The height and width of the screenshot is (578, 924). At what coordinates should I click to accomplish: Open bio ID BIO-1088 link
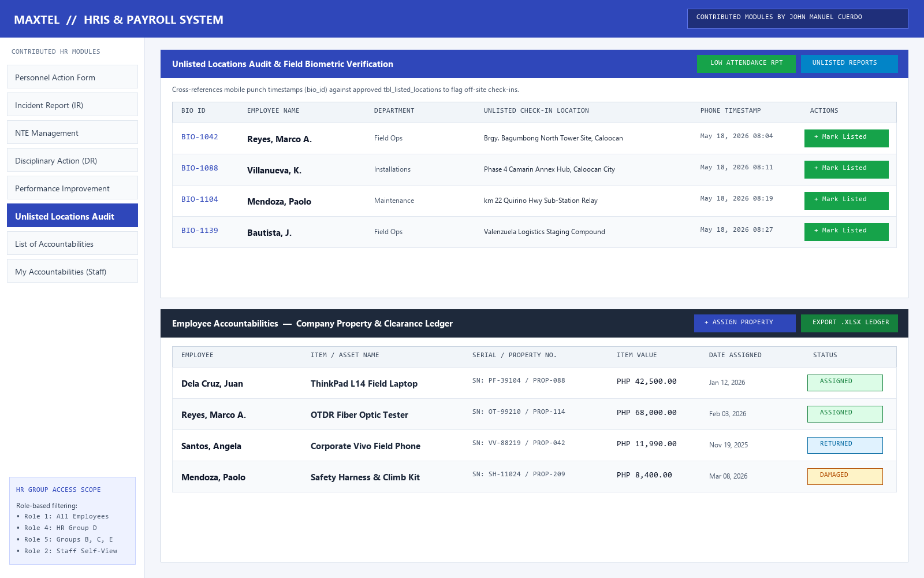click(200, 168)
